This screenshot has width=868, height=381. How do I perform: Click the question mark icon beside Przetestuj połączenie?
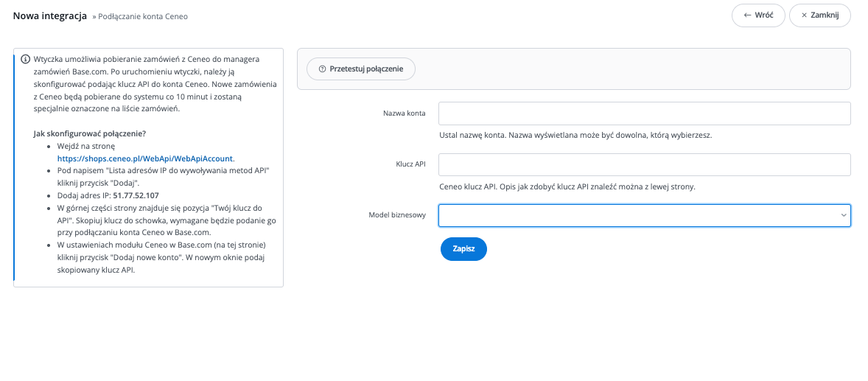click(322, 69)
